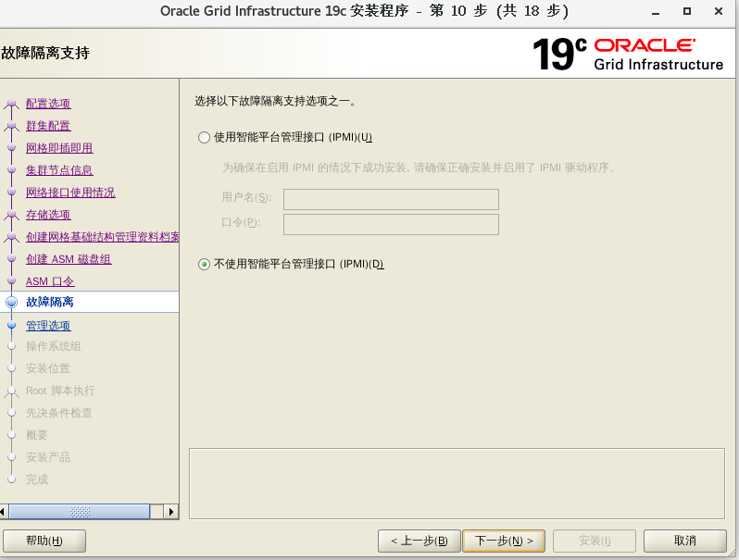Click the ASM 口令 step node icon
This screenshot has width=739, height=560.
[12, 281]
